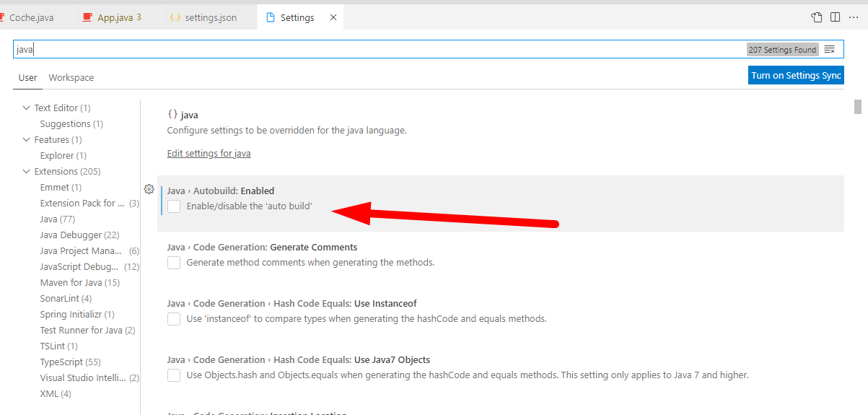
Task: Click the Open Settings (JSON) icon
Action: tap(816, 17)
